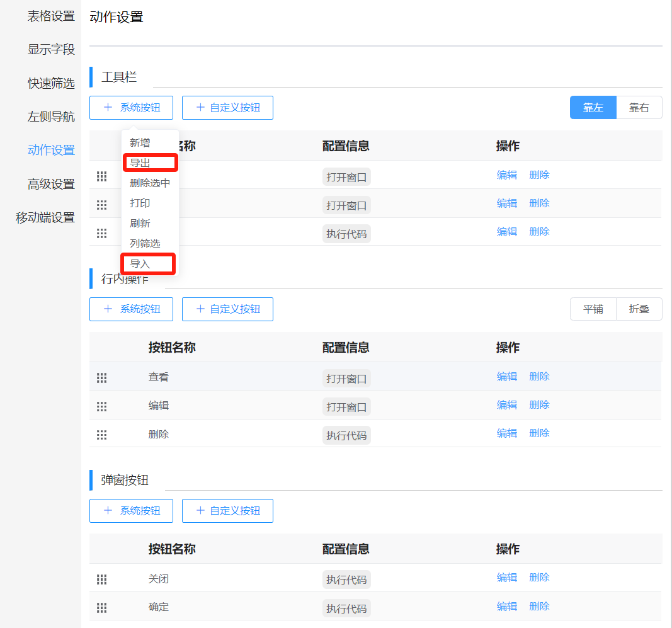Viewport: 672px width, 628px height.
Task: Switch row actions to 折叠 mode
Action: click(639, 309)
